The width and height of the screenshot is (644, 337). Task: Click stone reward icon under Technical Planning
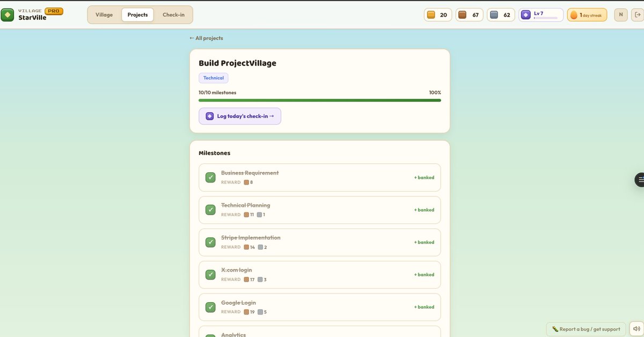click(259, 215)
